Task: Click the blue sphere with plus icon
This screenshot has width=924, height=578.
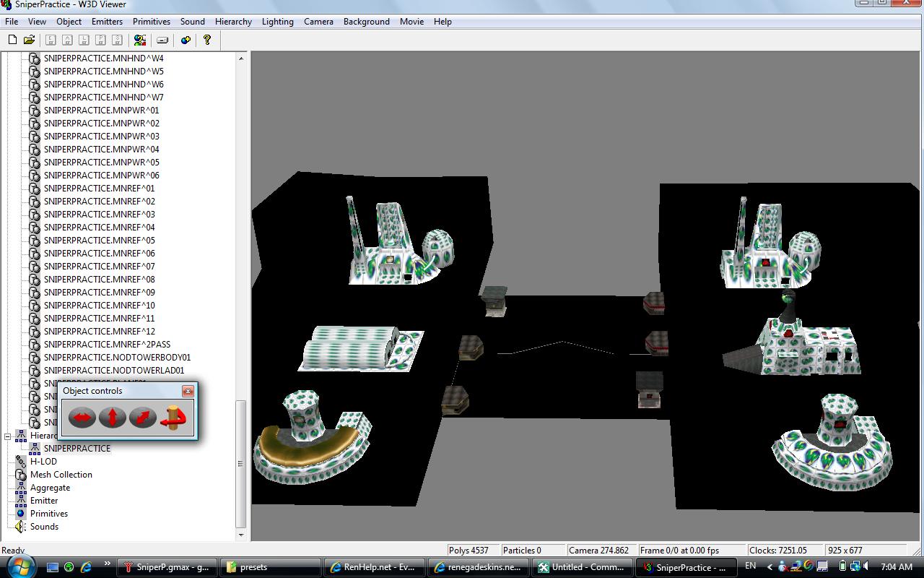Action: tap(186, 40)
